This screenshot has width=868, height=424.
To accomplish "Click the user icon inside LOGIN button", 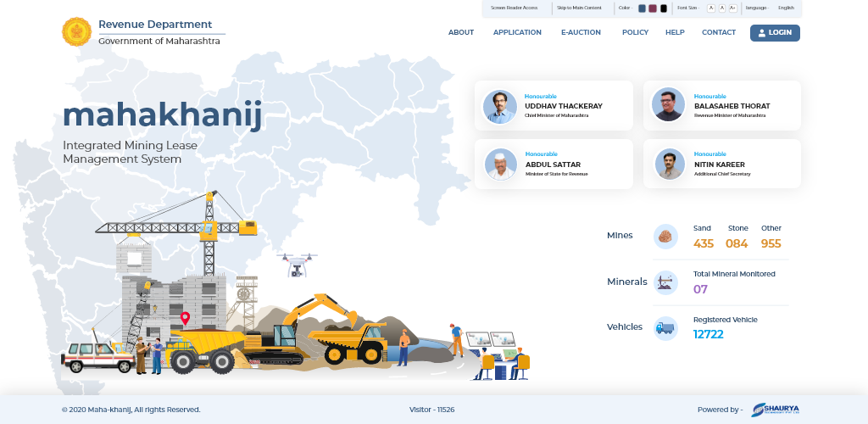I will pyautogui.click(x=762, y=33).
